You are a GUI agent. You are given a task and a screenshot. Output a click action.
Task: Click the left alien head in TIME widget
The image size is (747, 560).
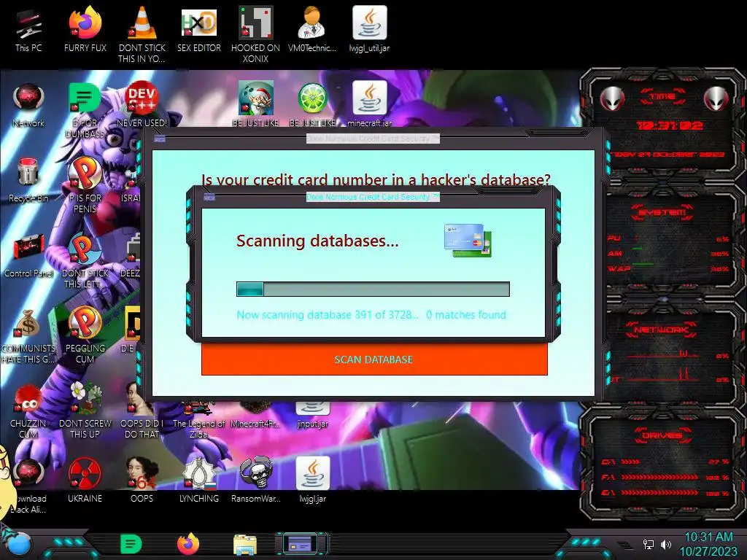pyautogui.click(x=611, y=98)
